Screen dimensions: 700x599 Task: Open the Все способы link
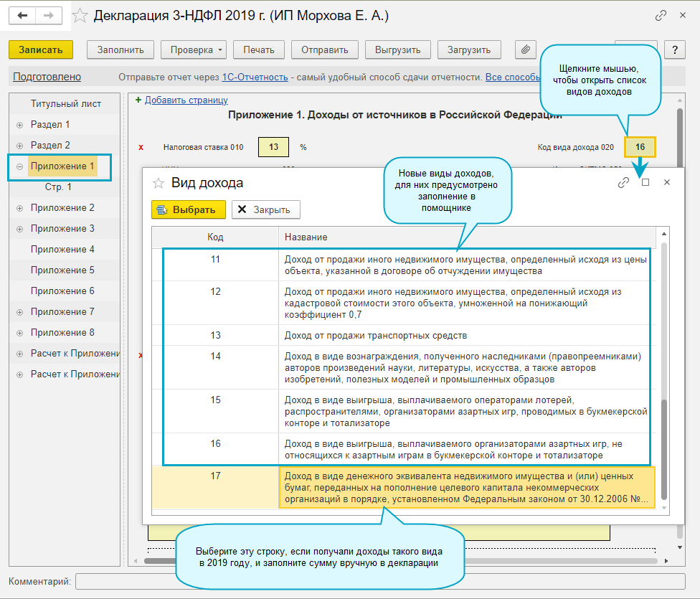513,77
